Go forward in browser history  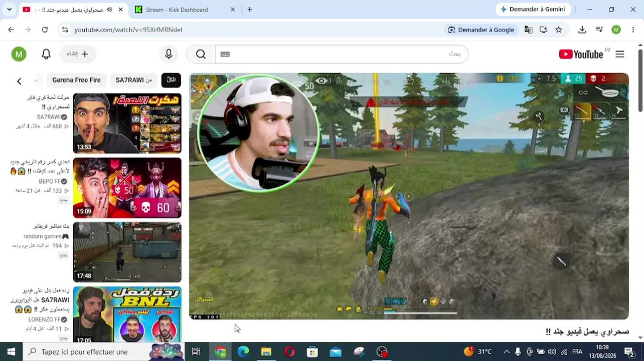(x=28, y=30)
